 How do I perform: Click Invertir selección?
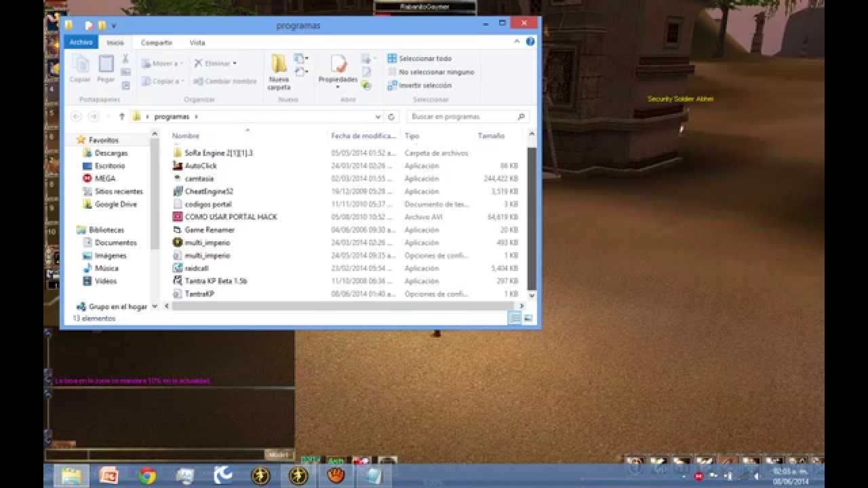(419, 85)
